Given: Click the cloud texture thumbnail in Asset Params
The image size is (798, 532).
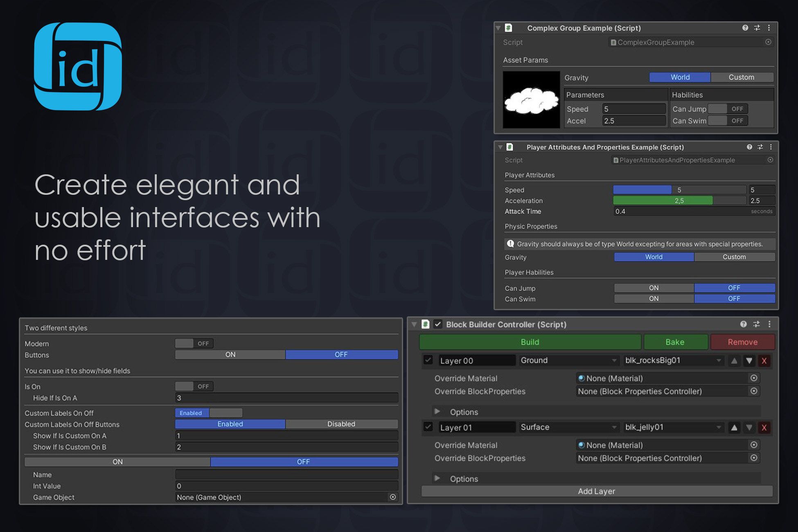Looking at the screenshot, I should click(x=531, y=99).
